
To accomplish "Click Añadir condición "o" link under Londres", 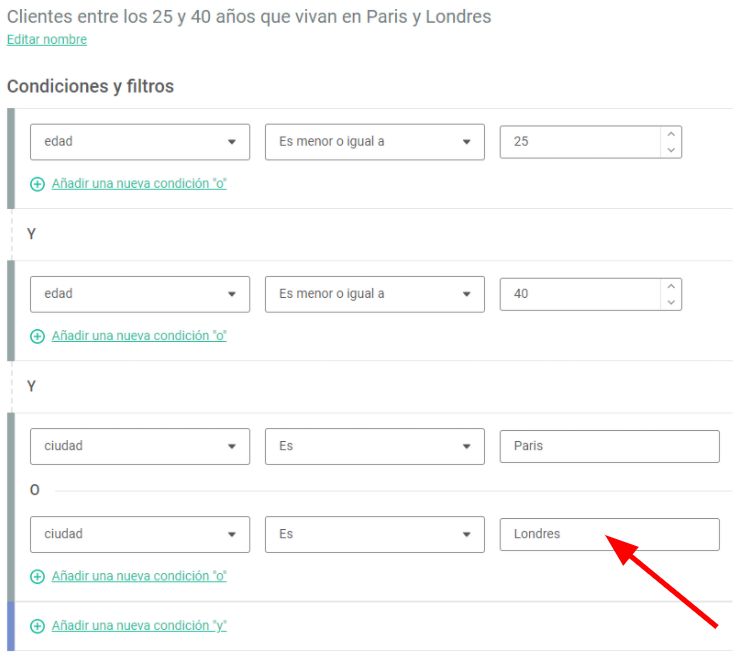I will coord(139,576).
